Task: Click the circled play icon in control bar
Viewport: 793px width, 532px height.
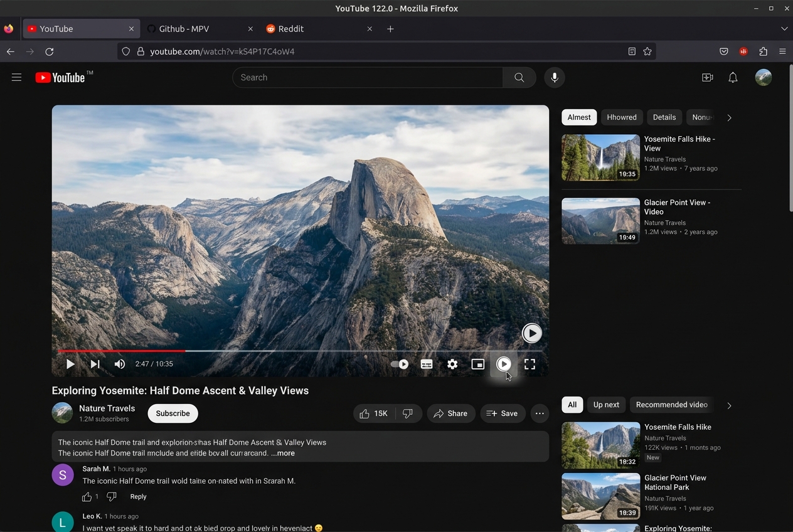Action: (x=504, y=364)
